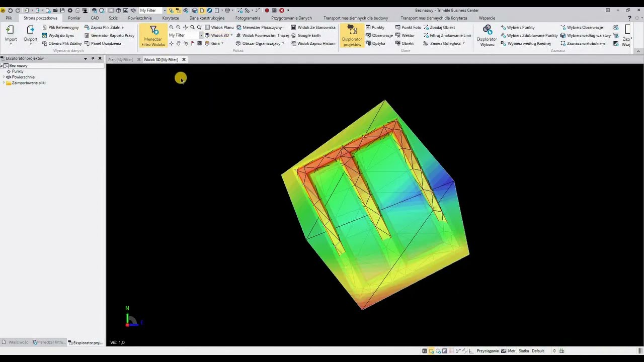Open the Wsparcie ribbon tab

[487, 18]
